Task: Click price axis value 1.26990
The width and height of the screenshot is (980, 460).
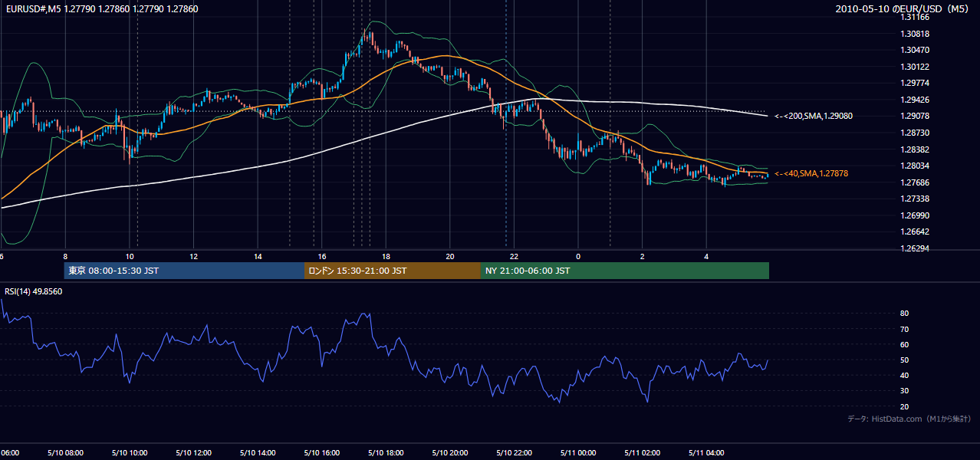Action: [x=915, y=215]
